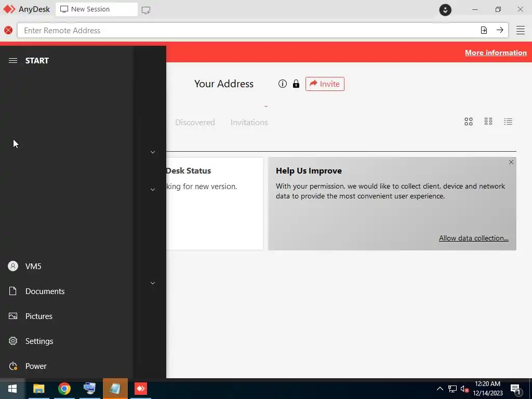This screenshot has height=399, width=532.
Task: Open the computer monitor app in taskbar
Action: click(x=89, y=389)
